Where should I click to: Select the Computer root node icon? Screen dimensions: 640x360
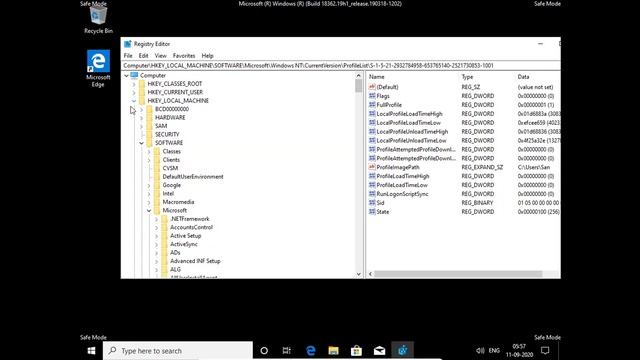[x=134, y=76]
